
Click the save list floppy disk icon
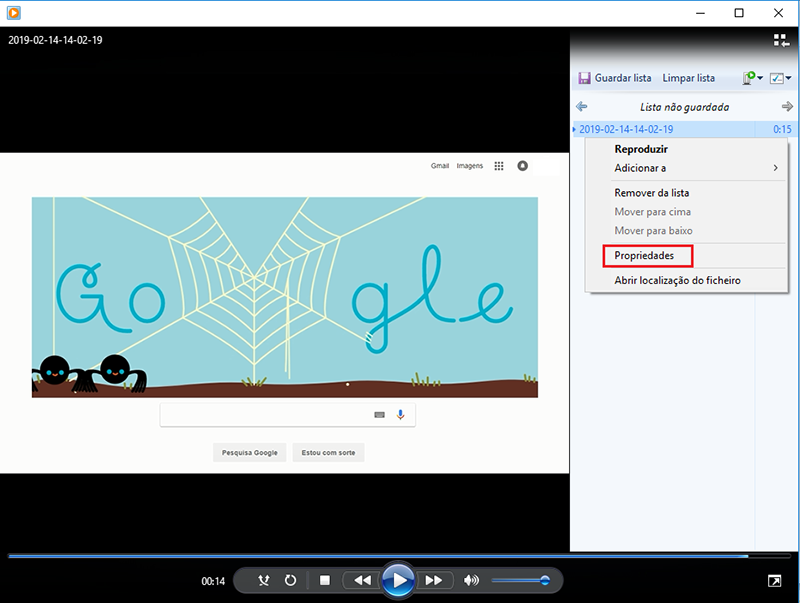click(584, 78)
